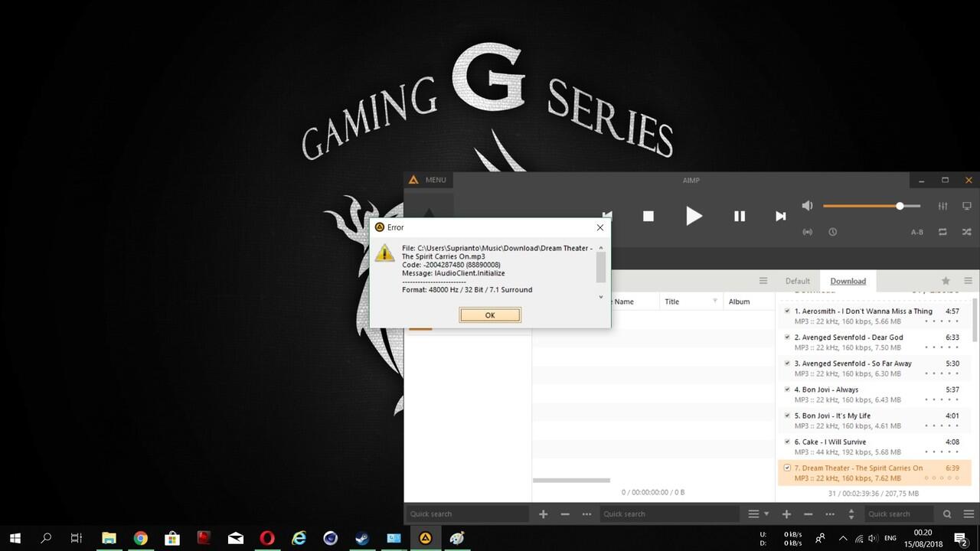980x551 pixels.
Task: Uncheck Cake - I Will Survive track
Action: tap(787, 442)
